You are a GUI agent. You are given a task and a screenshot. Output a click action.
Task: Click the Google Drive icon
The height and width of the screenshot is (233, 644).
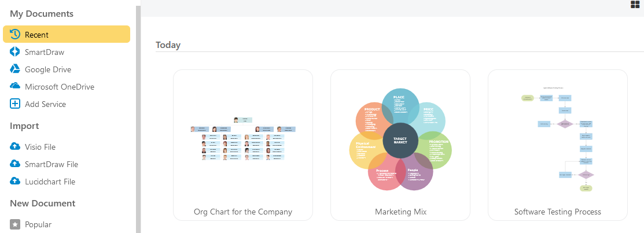point(15,69)
